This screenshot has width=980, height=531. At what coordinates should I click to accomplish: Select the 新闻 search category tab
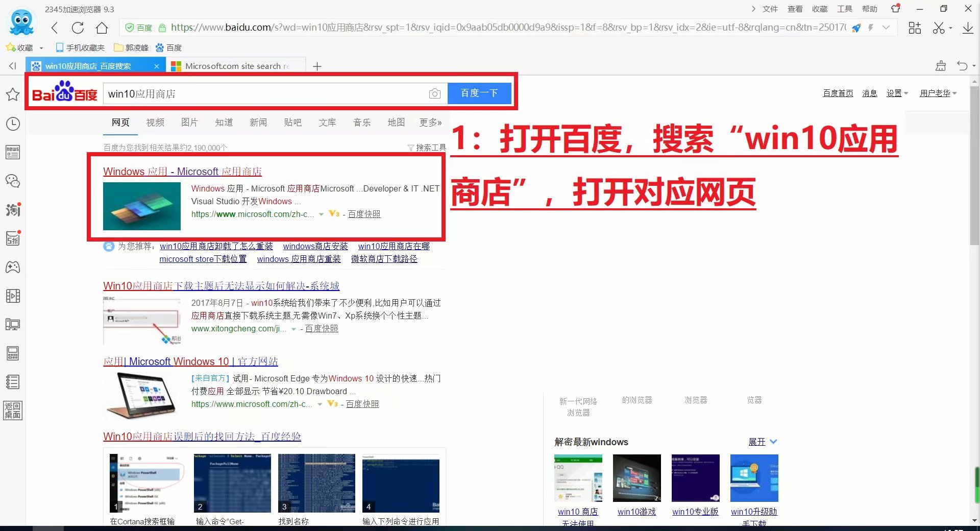258,123
